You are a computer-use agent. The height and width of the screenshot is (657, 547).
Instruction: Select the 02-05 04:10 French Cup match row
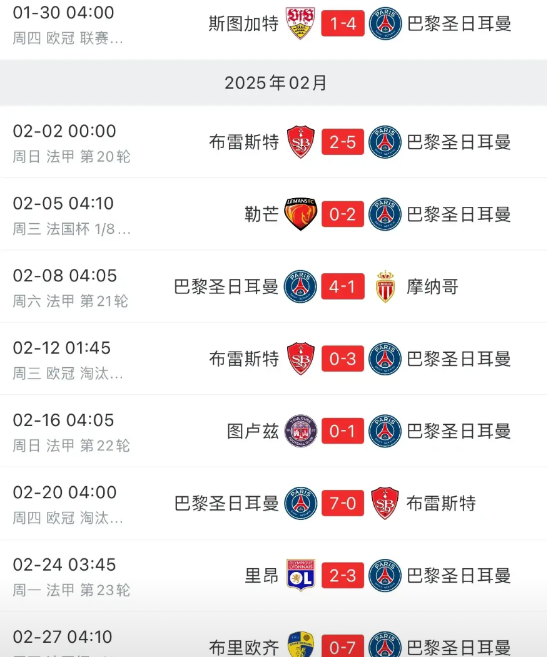tap(273, 214)
